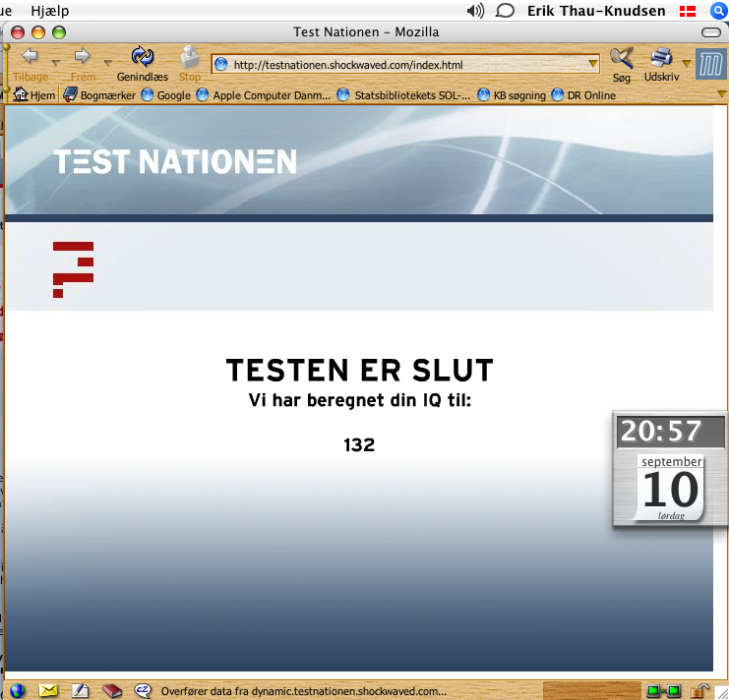Image resolution: width=729 pixels, height=700 pixels.
Task: Open Mail from status bar envelope icon
Action: (x=48, y=691)
